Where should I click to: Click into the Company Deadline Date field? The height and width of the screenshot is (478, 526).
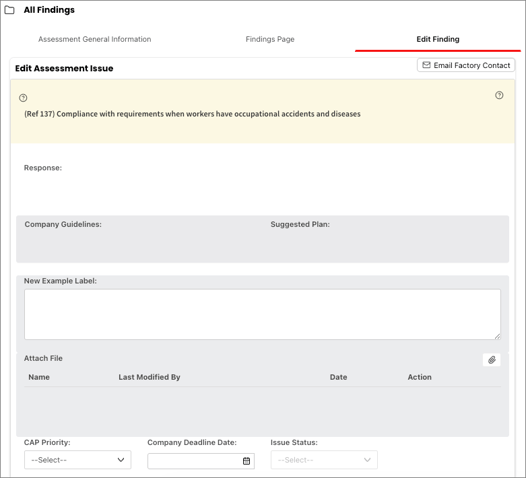[201, 461]
